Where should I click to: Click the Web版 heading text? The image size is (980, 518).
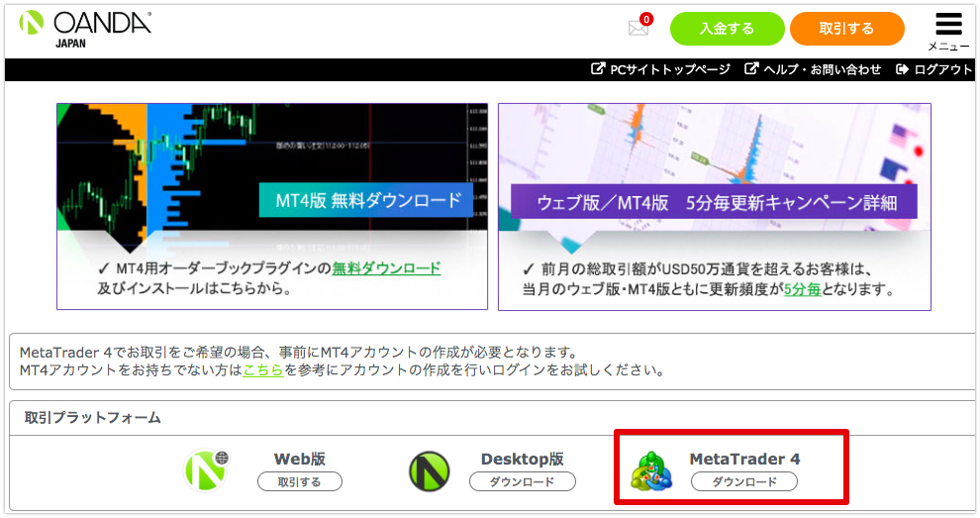300,459
